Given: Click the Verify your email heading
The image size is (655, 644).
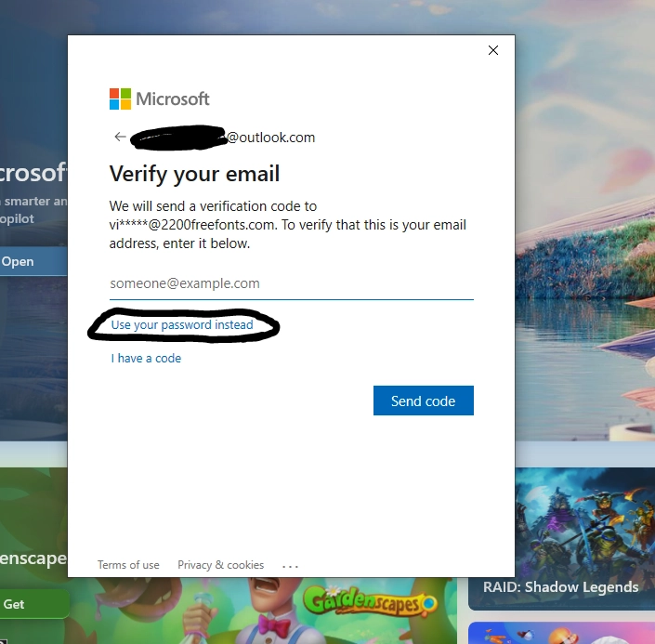Looking at the screenshot, I should [194, 174].
